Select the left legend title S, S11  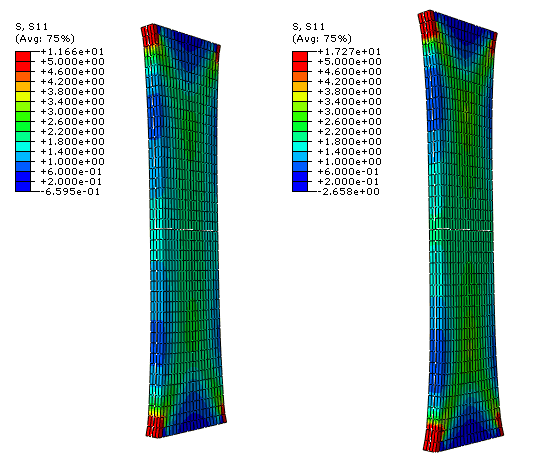click(x=32, y=27)
